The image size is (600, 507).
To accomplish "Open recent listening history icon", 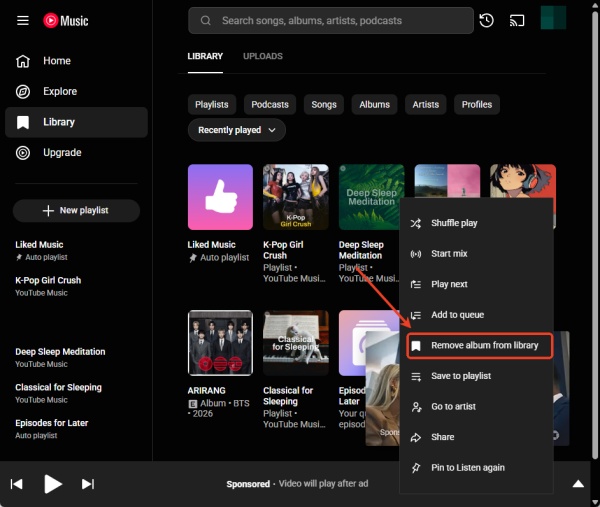I will coord(486,20).
